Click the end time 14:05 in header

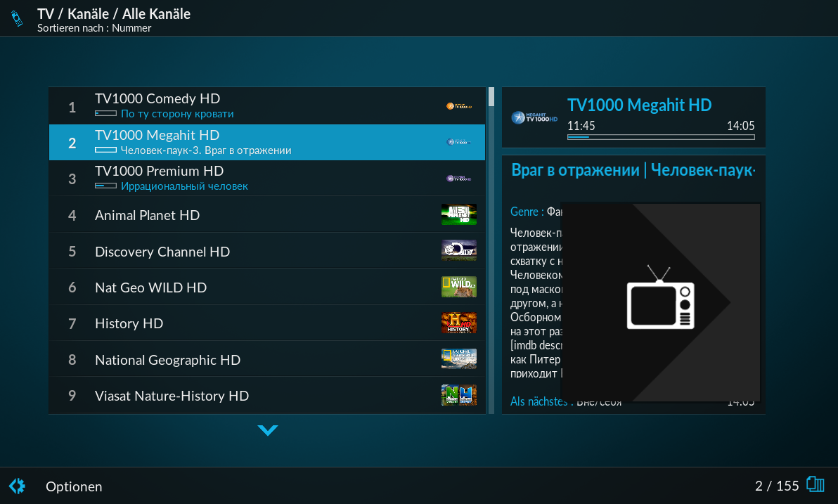point(741,126)
